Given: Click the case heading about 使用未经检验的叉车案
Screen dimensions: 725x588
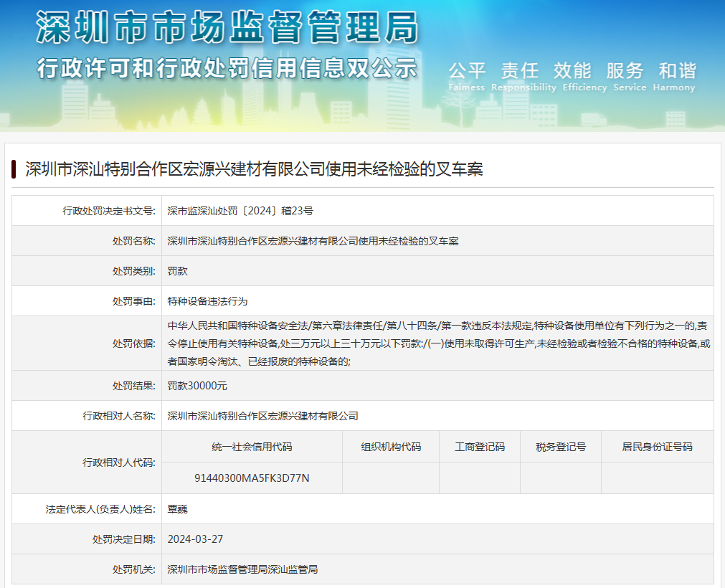Looking at the screenshot, I should click(x=254, y=169).
